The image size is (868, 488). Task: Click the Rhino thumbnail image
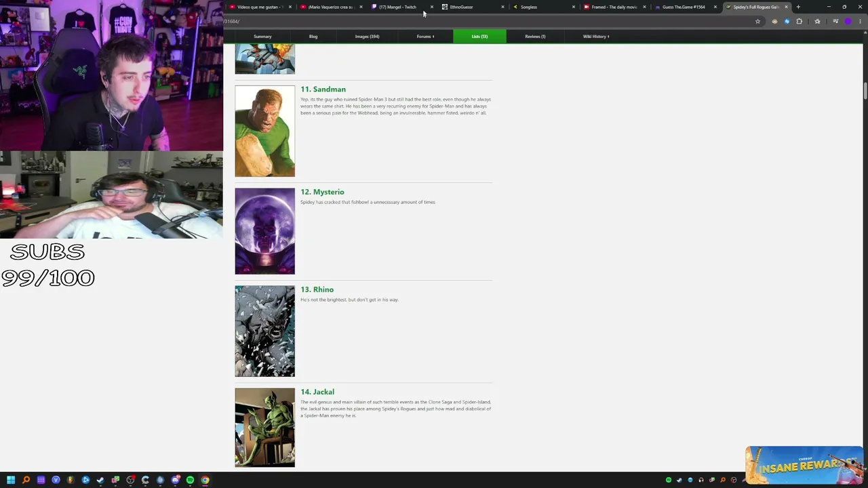point(265,331)
